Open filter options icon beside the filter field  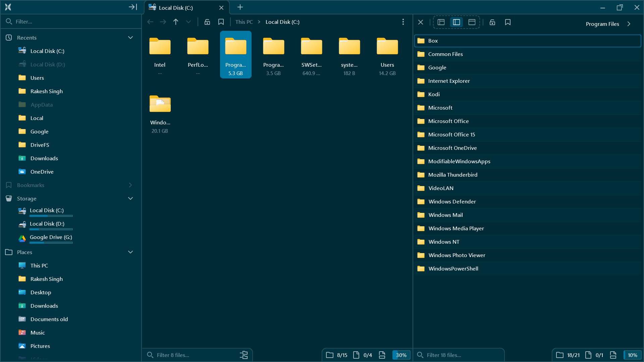point(244,355)
